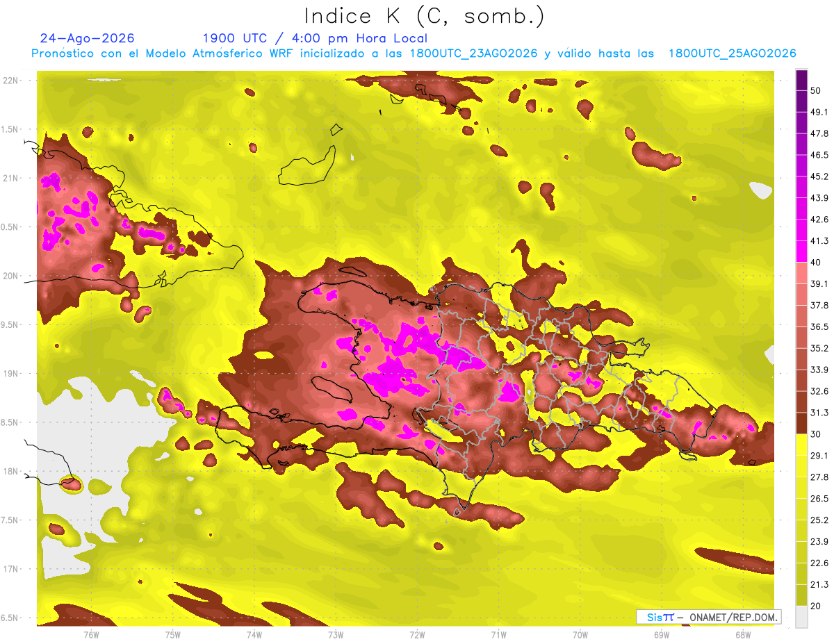This screenshot has width=834, height=644.
Task: Click the colorbar value '25.2'
Action: (819, 520)
